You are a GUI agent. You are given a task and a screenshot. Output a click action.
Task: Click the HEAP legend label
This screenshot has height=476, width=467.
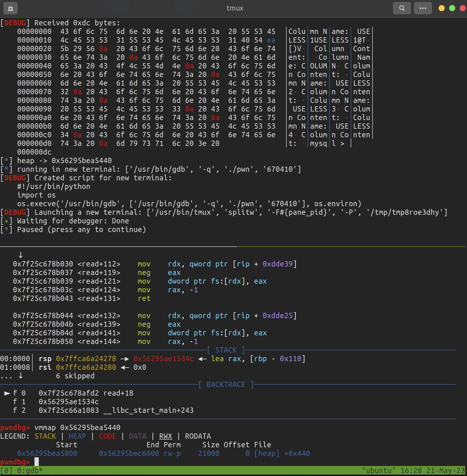click(x=77, y=436)
